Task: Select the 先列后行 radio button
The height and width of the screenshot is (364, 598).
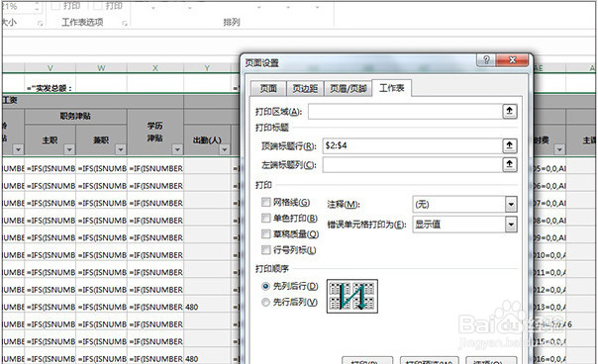Action: coord(265,286)
